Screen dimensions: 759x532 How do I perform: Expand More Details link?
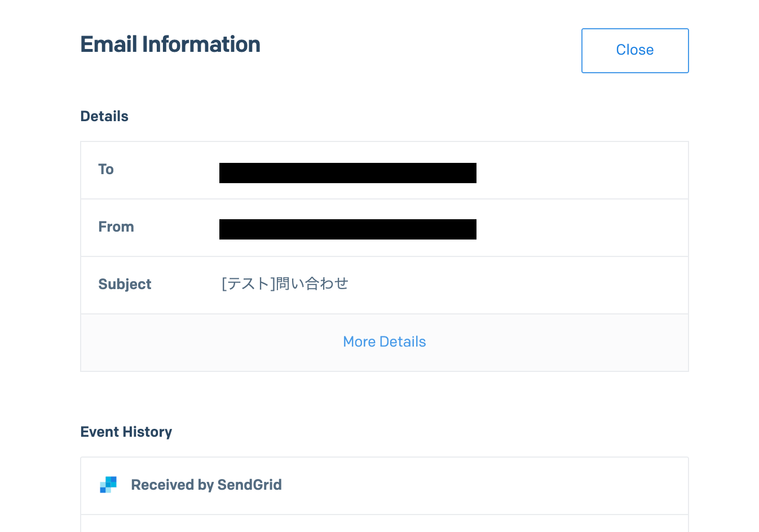(384, 342)
